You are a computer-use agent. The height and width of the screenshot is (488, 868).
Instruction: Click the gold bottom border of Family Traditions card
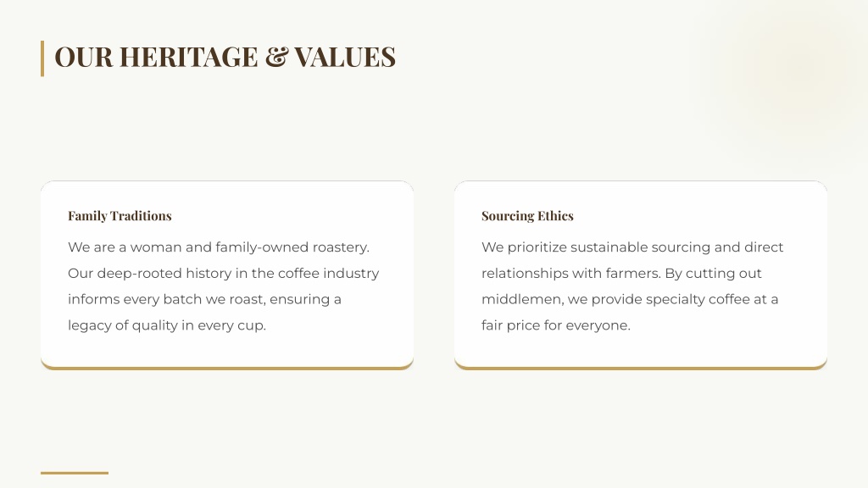pos(227,368)
